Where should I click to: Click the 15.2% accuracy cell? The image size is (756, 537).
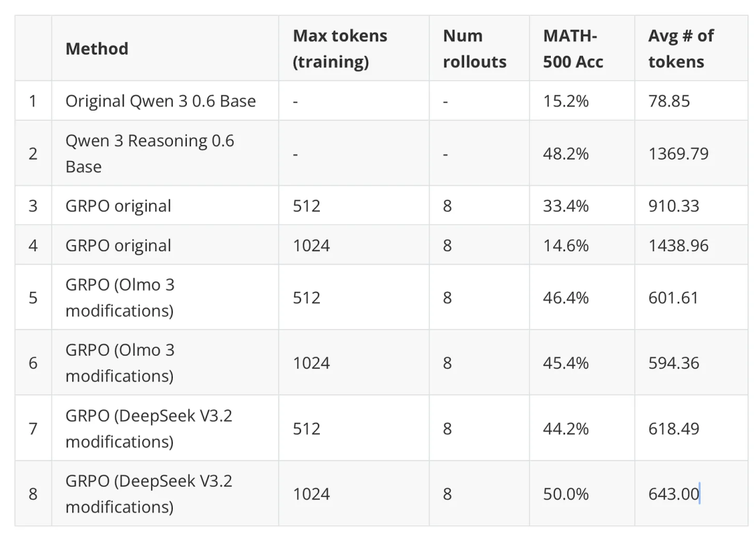click(x=566, y=101)
